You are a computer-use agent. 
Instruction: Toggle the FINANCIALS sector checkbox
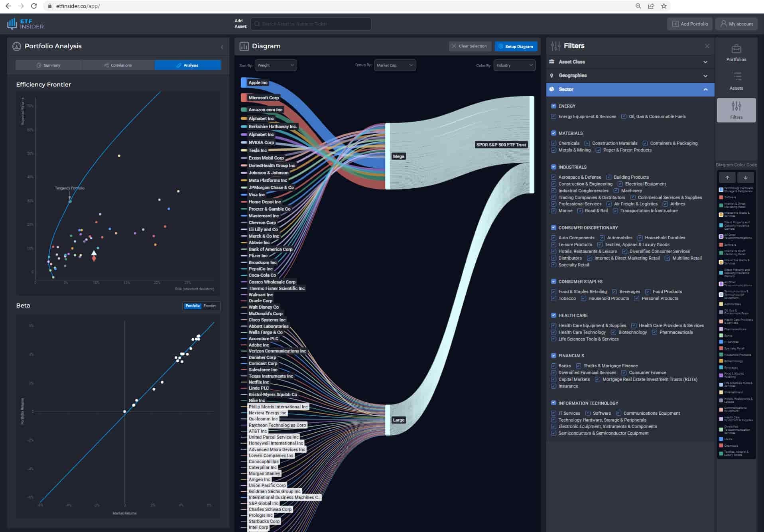[553, 356]
